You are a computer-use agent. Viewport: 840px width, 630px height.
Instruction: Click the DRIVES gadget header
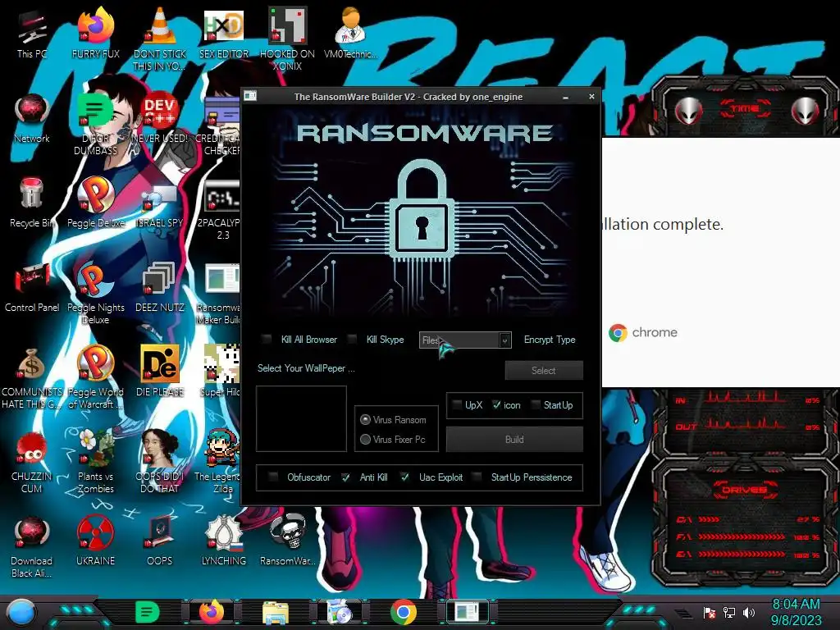[745, 489]
